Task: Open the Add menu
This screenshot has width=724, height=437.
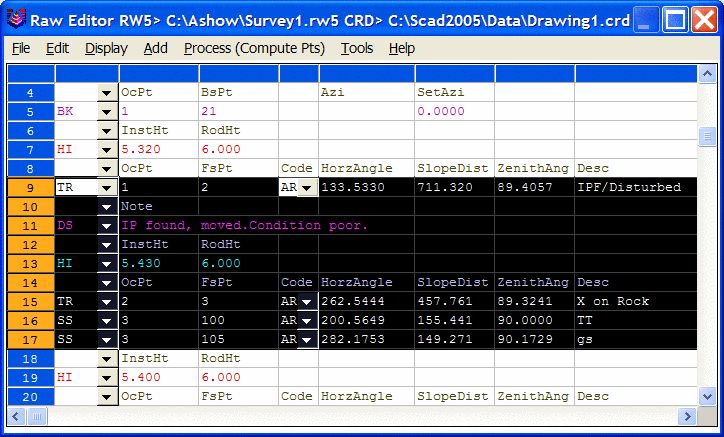Action: point(156,48)
